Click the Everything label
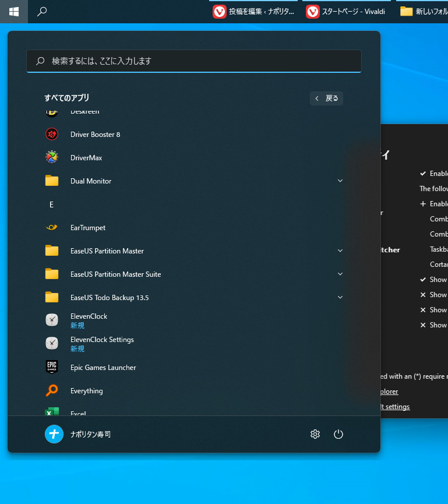 (86, 391)
